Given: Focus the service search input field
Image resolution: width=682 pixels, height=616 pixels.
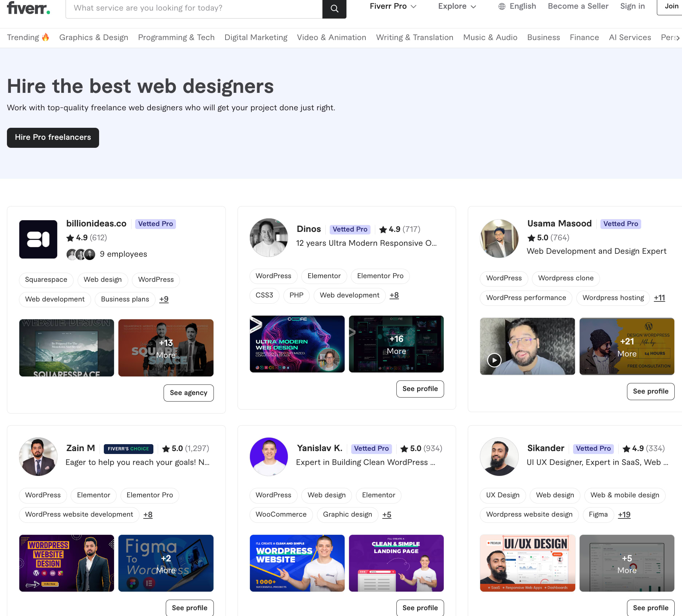Looking at the screenshot, I should tap(194, 8).
